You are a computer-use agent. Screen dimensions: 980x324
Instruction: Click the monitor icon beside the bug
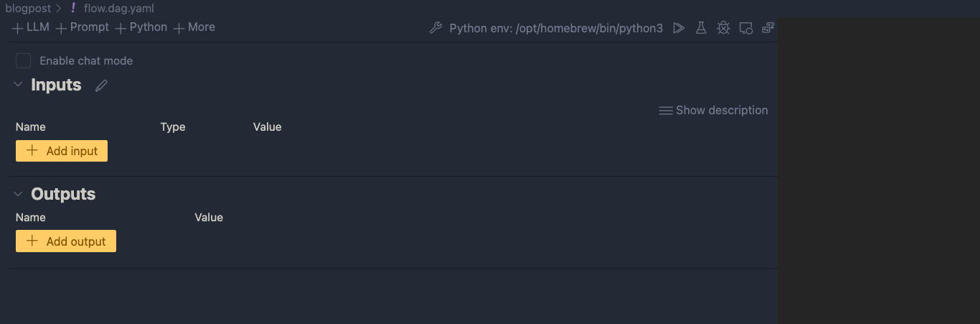(746, 28)
